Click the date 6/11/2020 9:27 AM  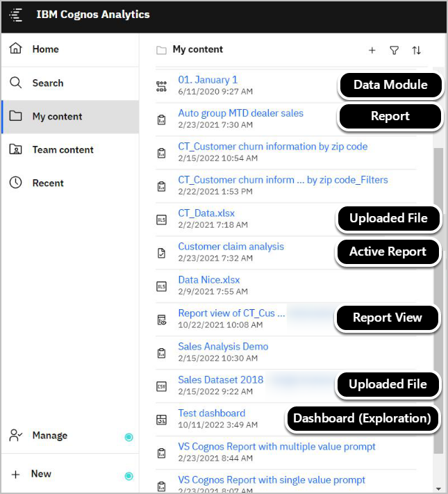point(215,91)
